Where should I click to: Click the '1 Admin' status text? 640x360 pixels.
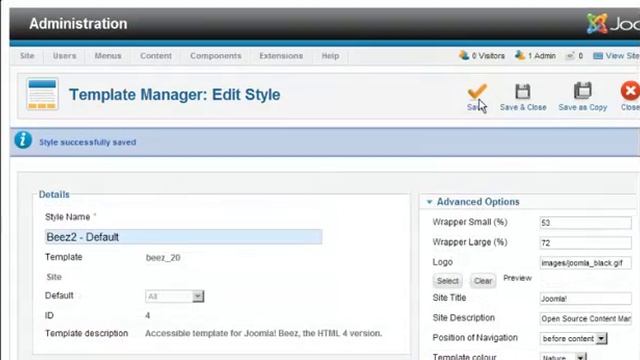tap(542, 56)
